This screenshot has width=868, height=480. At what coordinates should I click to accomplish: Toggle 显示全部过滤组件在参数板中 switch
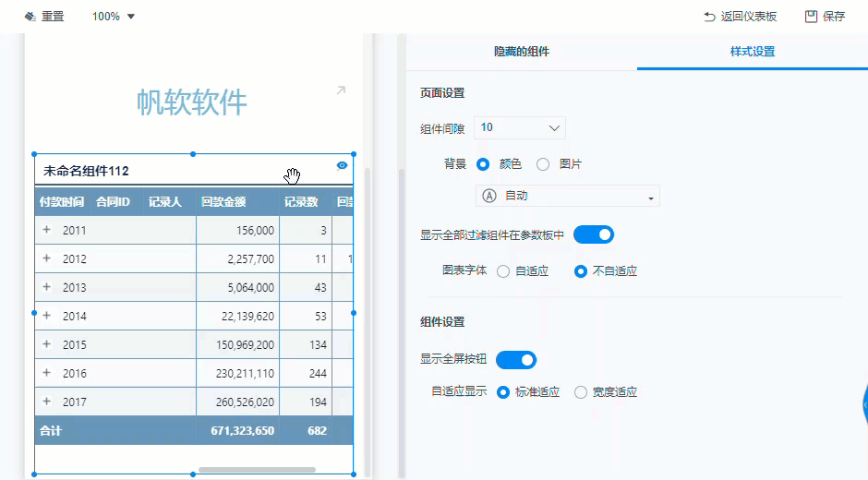[594, 234]
